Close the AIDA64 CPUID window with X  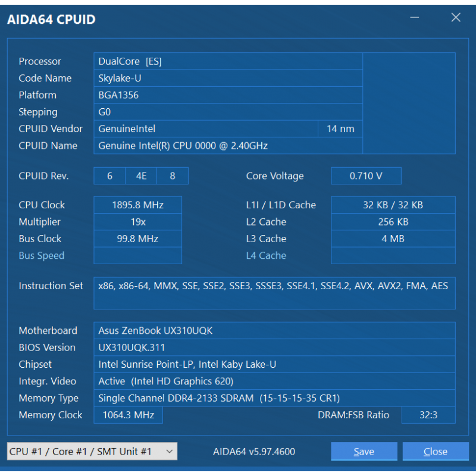456,18
